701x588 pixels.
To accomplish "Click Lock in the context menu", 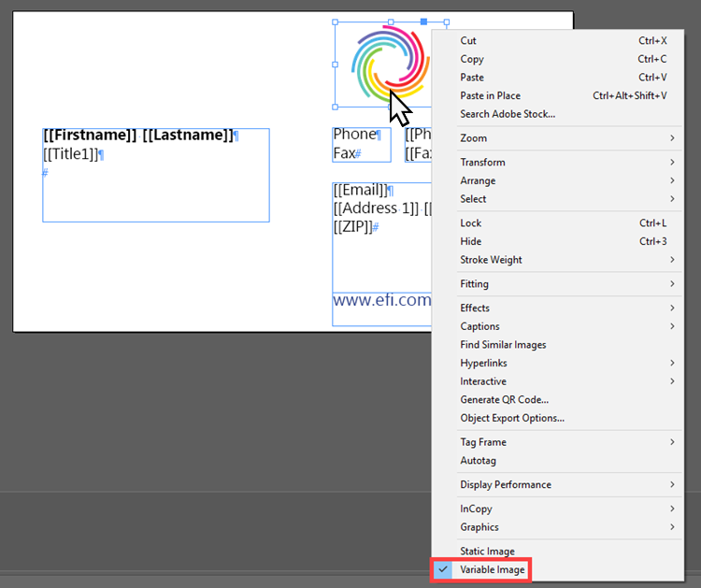I will pyautogui.click(x=471, y=223).
